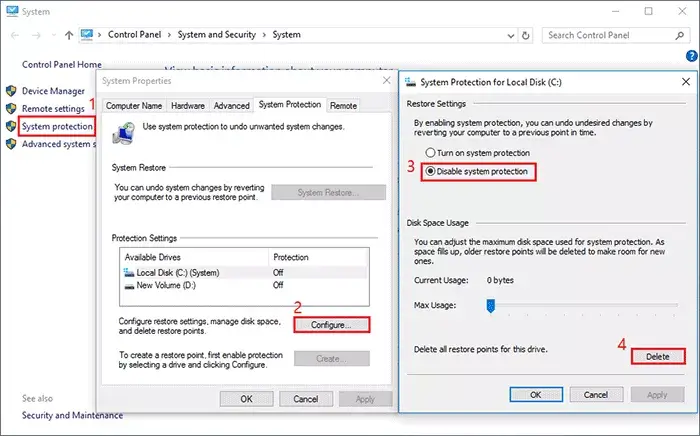Open Device Manager link
The height and width of the screenshot is (436, 700).
53,91
